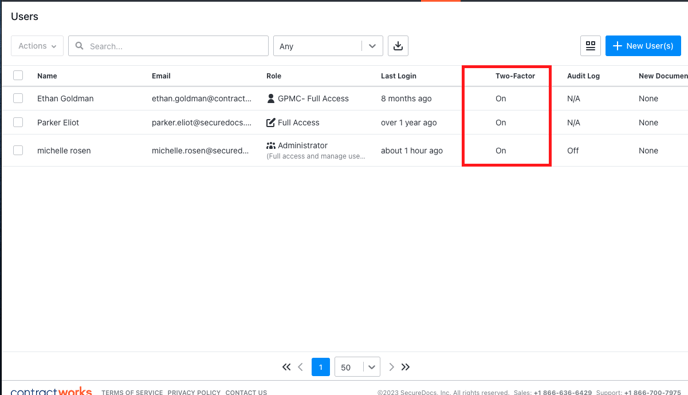Click the export download icon button
The image size is (688, 395).
398,46
